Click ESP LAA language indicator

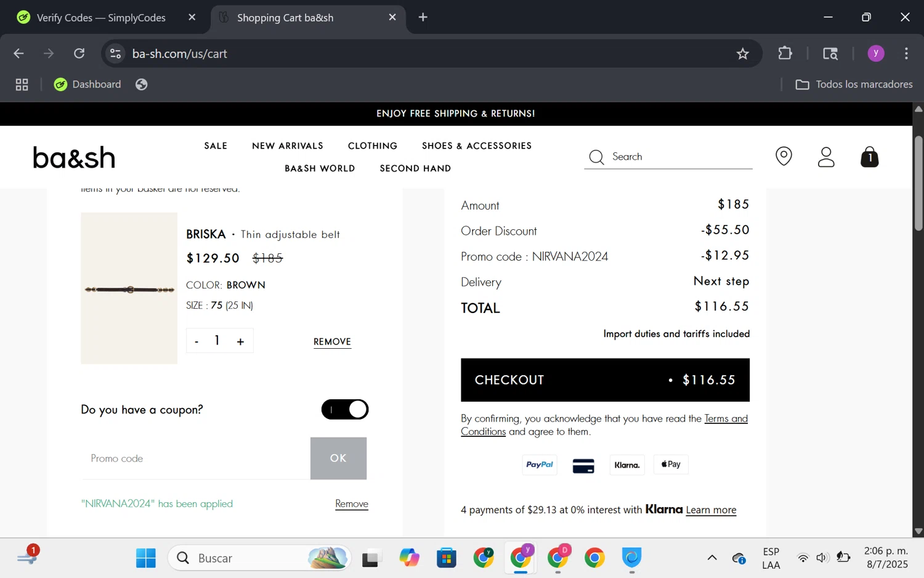coord(771,558)
